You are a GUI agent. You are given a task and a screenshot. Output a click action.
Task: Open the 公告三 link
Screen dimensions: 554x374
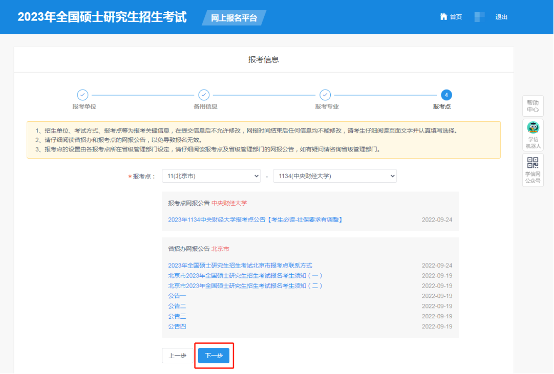tap(177, 316)
